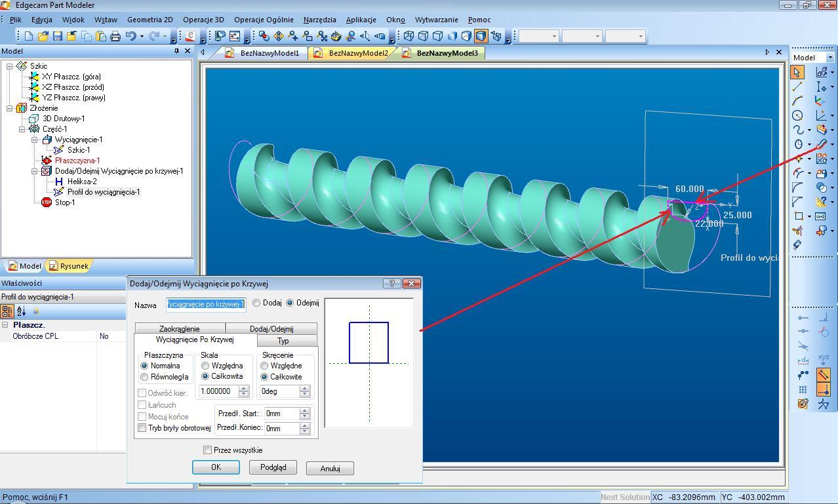Activate the pan view tool
This screenshot has height=504, width=838.
point(279,37)
